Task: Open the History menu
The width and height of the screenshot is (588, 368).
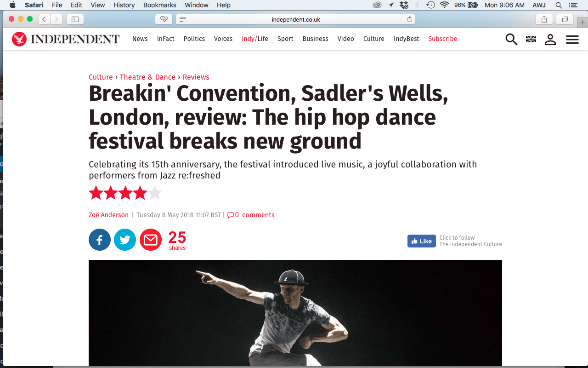Action: click(124, 5)
